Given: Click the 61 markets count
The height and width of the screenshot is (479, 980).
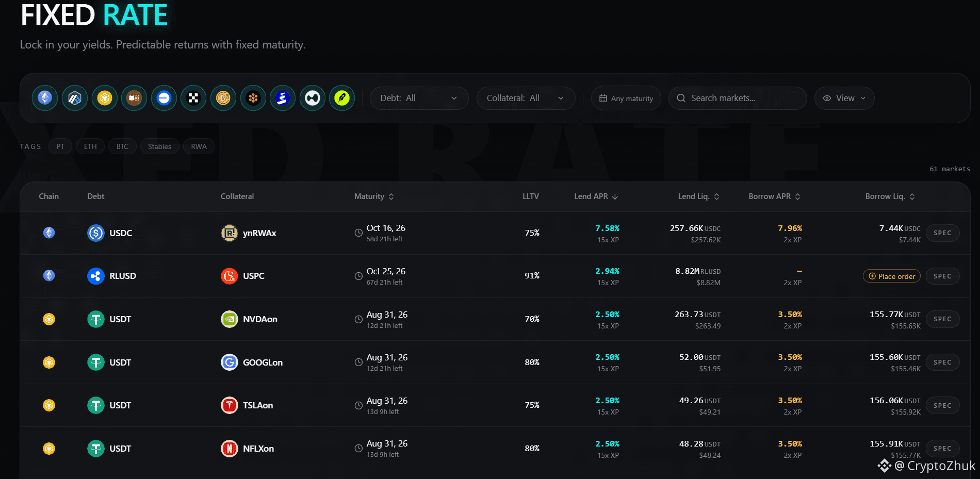Looking at the screenshot, I should [950, 169].
